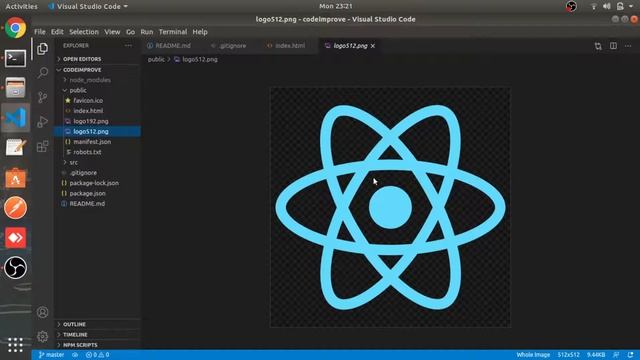Click the sync icon next to master
The width and height of the screenshot is (640, 360).
(x=75, y=355)
